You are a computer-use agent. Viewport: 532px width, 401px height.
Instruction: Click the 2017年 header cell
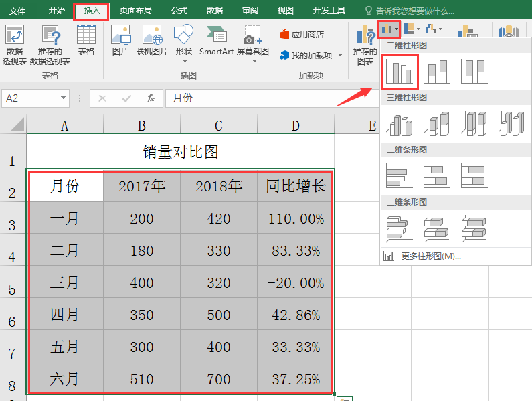click(141, 185)
